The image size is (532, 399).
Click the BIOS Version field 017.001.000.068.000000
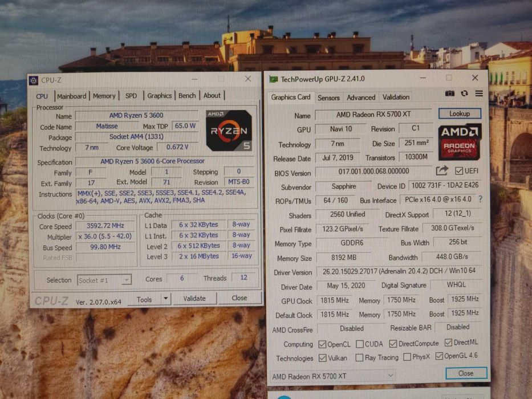click(x=373, y=172)
